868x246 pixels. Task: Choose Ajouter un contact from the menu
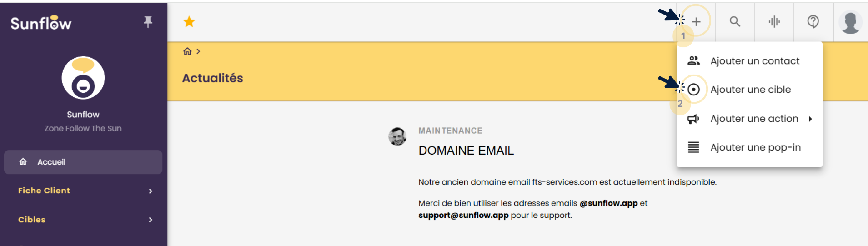tap(749, 61)
